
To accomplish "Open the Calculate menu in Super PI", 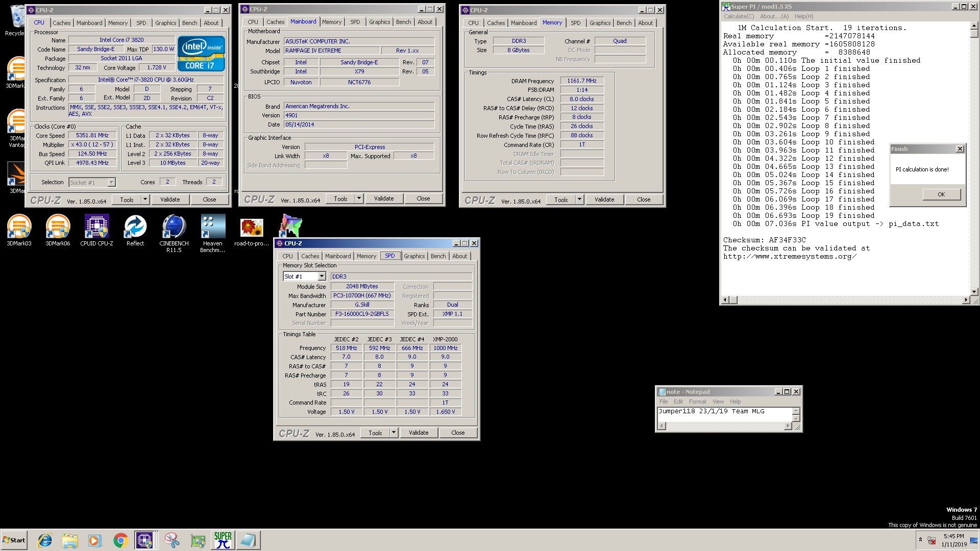I will tap(739, 16).
